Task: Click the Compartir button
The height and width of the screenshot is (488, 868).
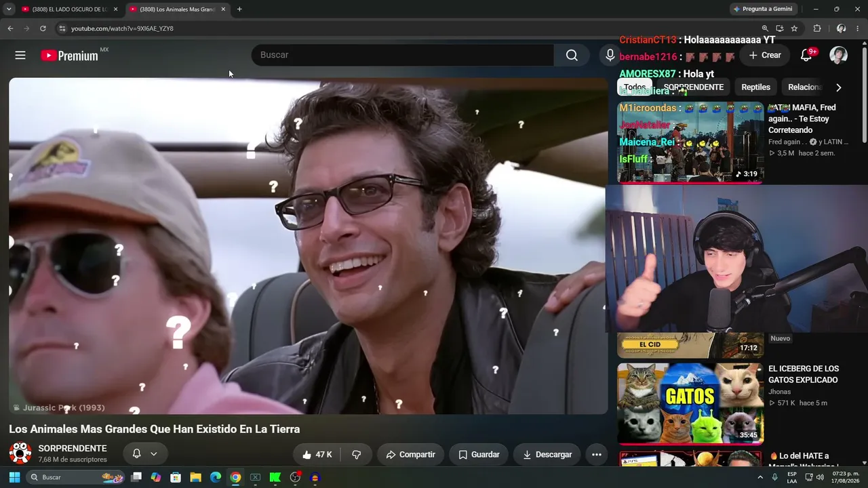Action: click(x=411, y=455)
